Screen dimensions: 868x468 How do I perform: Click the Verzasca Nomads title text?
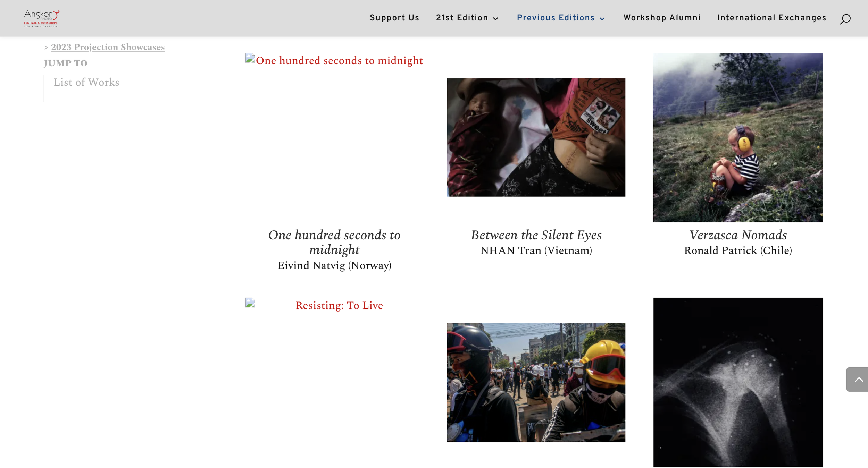[738, 235]
